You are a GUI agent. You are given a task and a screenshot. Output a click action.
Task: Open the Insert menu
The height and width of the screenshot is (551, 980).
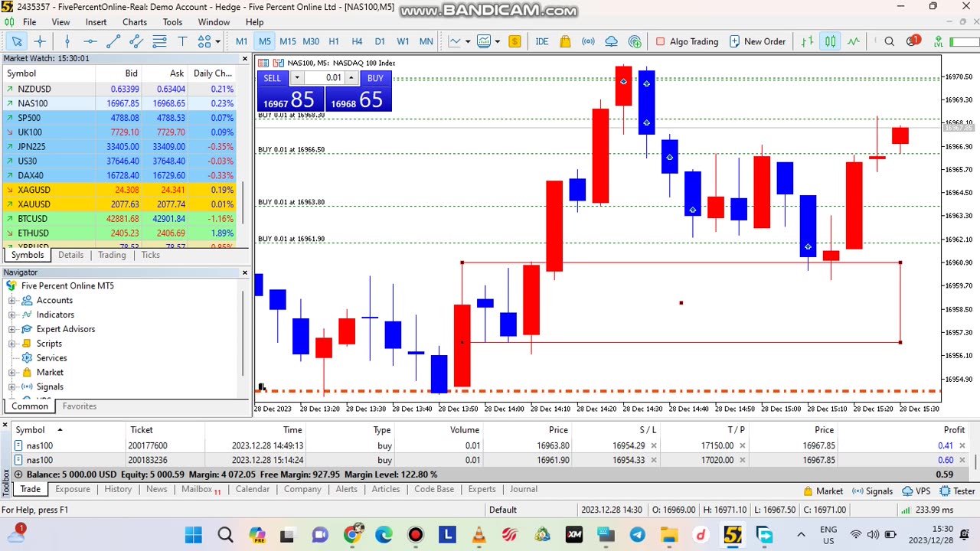(x=96, y=22)
